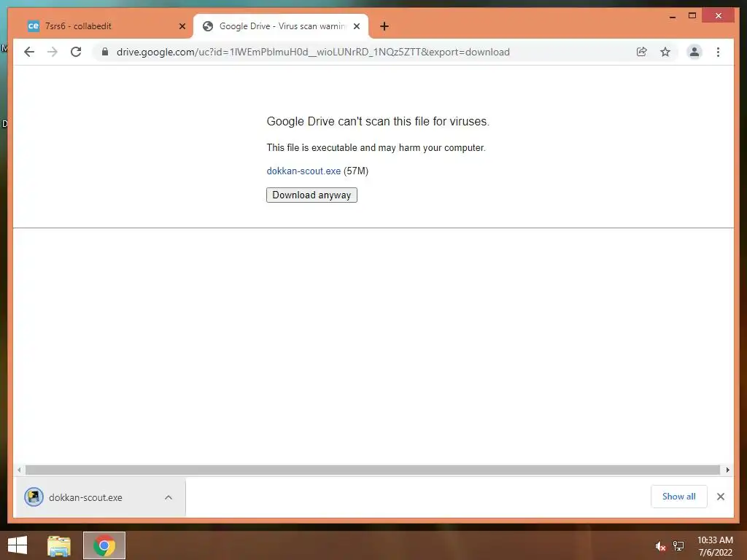747x560 pixels.
Task: Close the Google Drive virus scan tab
Action: (356, 26)
